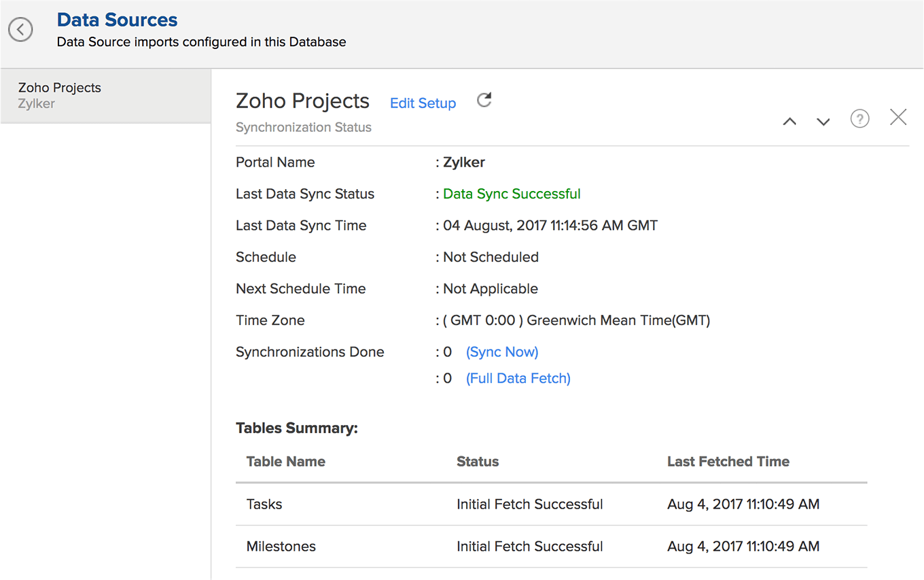Go to next data source with down chevron
The image size is (924, 580).
pos(823,122)
